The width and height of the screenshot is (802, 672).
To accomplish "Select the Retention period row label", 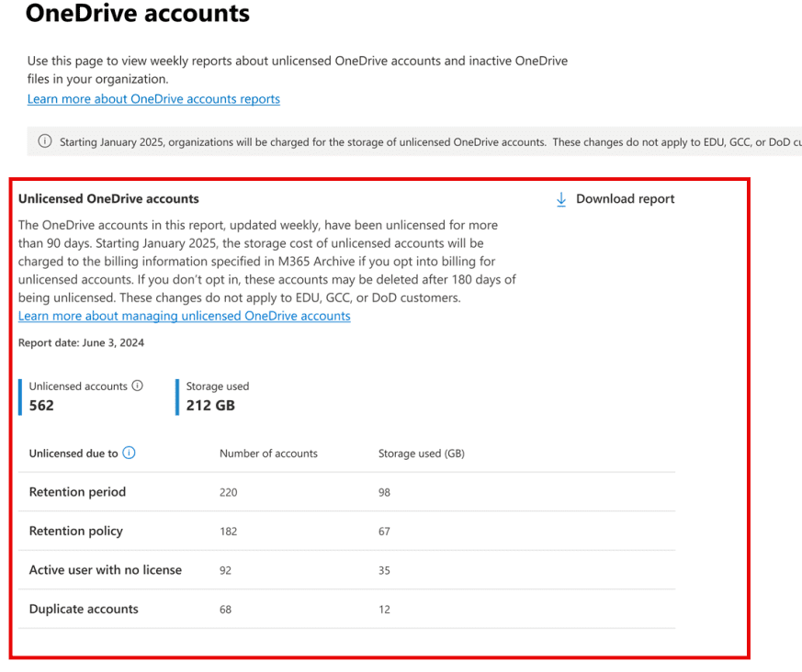I will pyautogui.click(x=77, y=492).
